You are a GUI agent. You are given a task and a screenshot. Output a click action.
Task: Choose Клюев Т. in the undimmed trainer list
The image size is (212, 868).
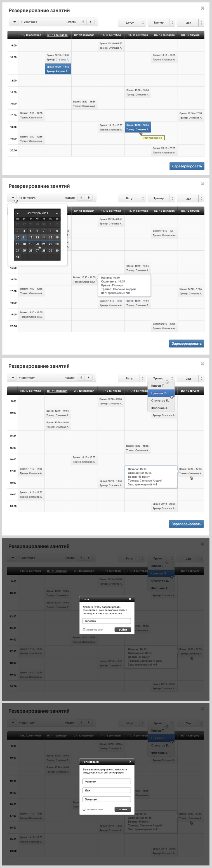coord(161,386)
